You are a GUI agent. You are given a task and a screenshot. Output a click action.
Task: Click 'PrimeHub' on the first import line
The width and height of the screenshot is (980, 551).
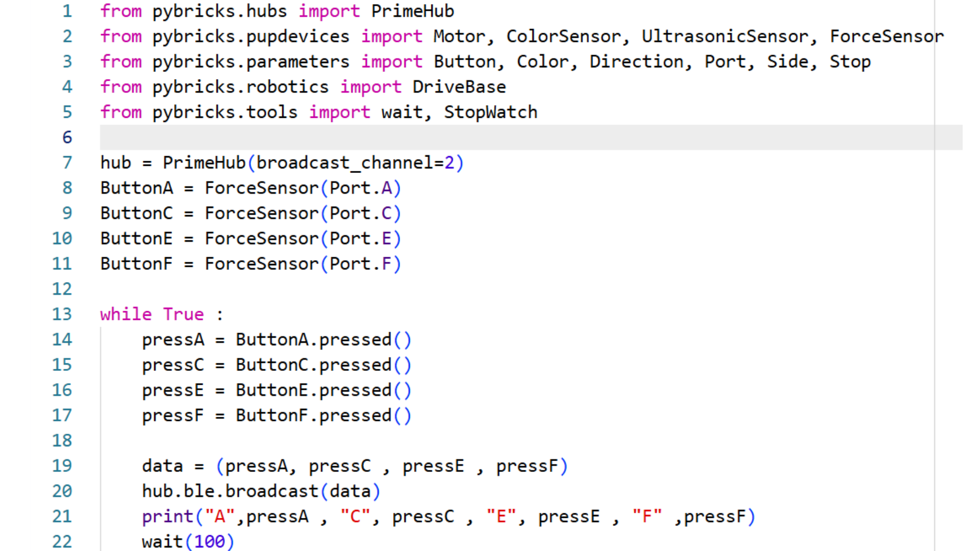tap(412, 11)
